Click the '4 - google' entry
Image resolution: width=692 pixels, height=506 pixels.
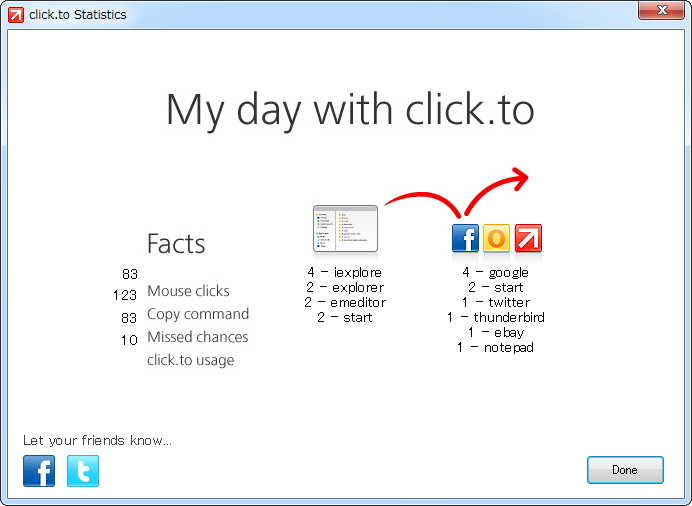[496, 273]
